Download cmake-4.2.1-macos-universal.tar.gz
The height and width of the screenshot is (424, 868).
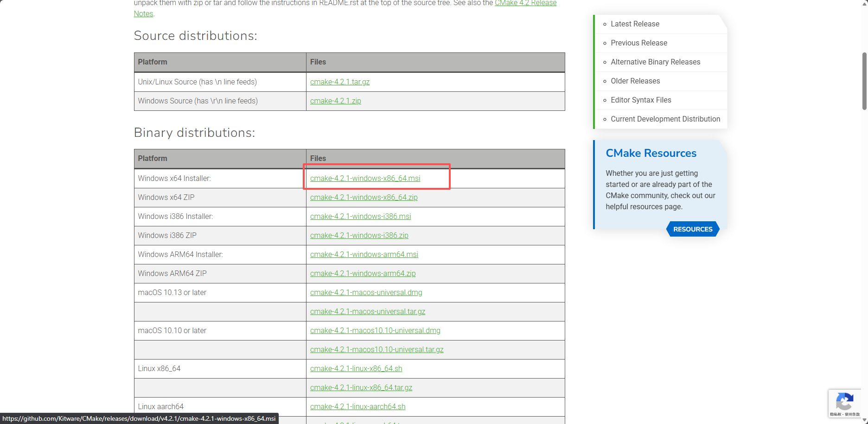point(368,311)
